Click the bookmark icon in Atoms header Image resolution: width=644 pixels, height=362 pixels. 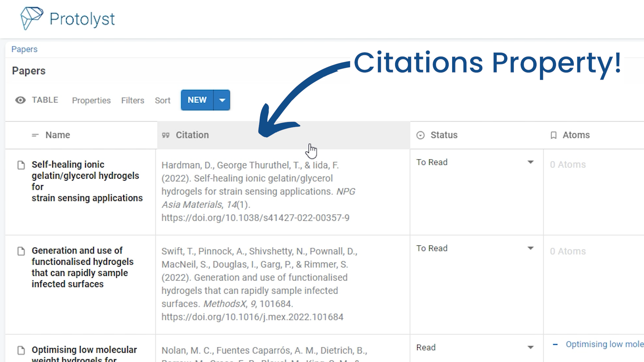point(553,135)
